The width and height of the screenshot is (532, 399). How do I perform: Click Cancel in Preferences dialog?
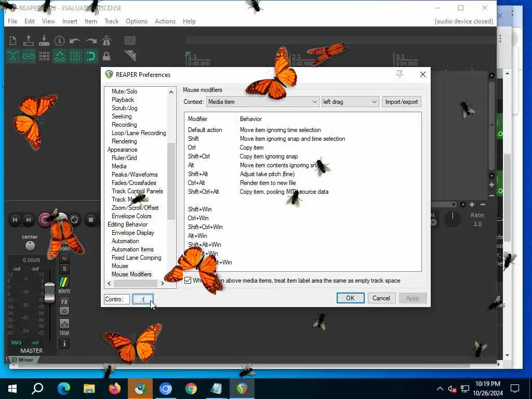381,298
